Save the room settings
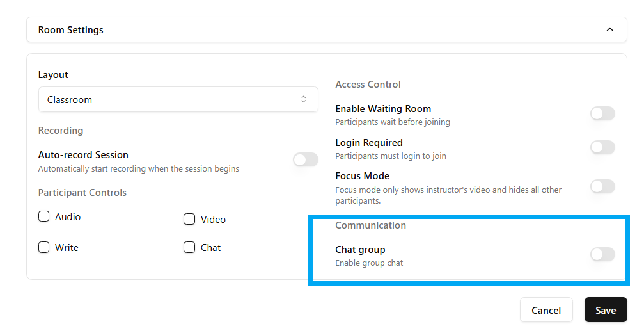Screen dimensions: 644x333 [x=605, y=310]
